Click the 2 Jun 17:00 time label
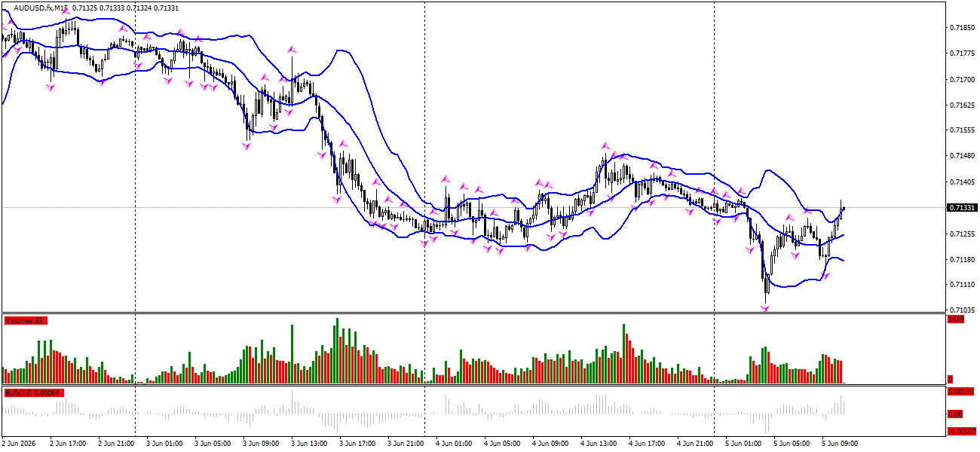 click(67, 444)
